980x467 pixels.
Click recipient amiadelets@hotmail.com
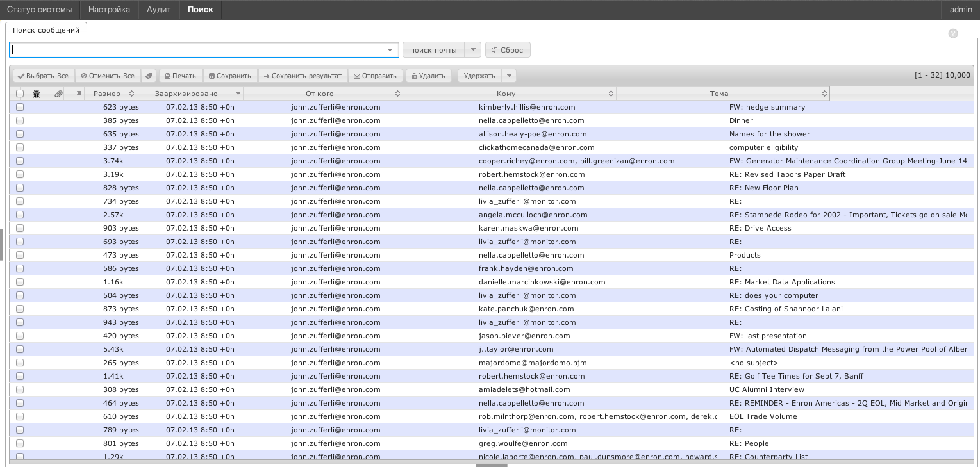click(x=524, y=389)
